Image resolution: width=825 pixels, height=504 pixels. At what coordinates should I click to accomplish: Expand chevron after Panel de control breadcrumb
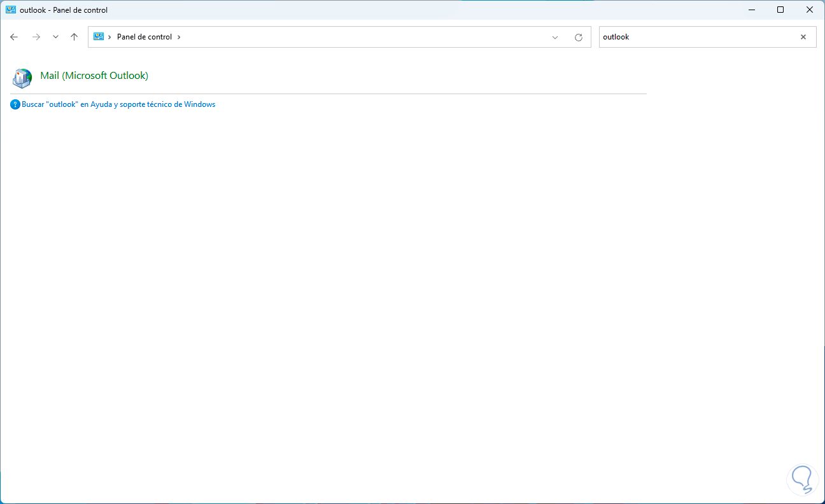[x=179, y=37]
